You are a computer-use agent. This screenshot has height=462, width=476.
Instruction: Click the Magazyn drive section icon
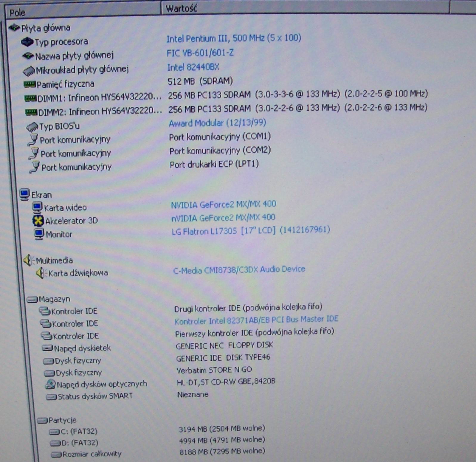click(32, 300)
